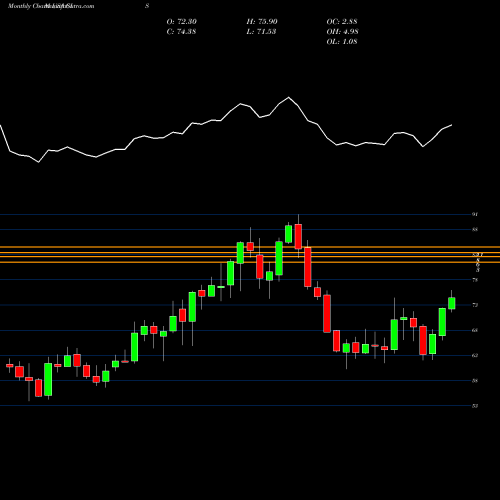The image size is (500, 500).
Task: Click the 'OL: 1.08' readout
Action: point(342,42)
